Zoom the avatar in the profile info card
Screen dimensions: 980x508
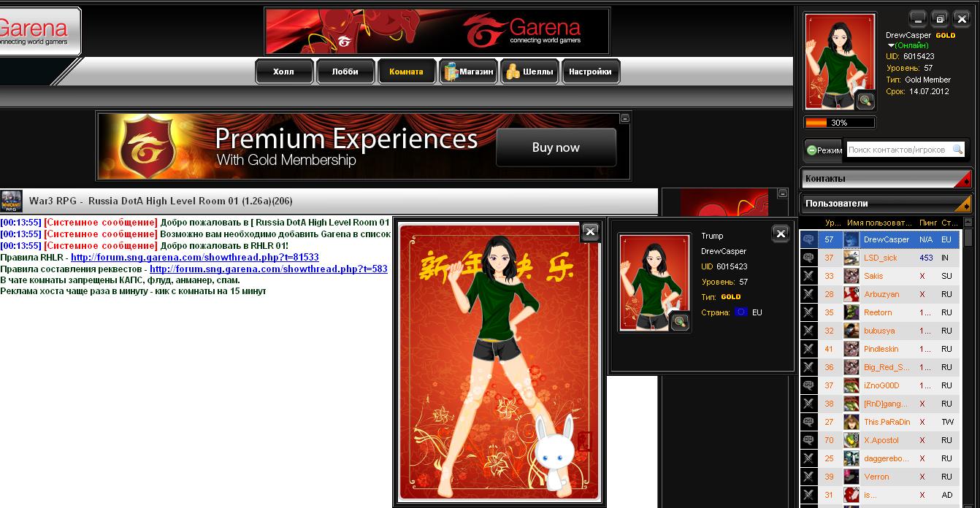[680, 321]
